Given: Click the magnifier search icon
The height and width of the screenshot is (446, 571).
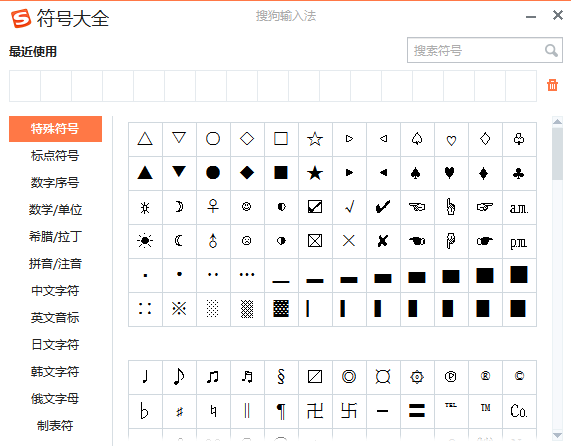Looking at the screenshot, I should [551, 50].
